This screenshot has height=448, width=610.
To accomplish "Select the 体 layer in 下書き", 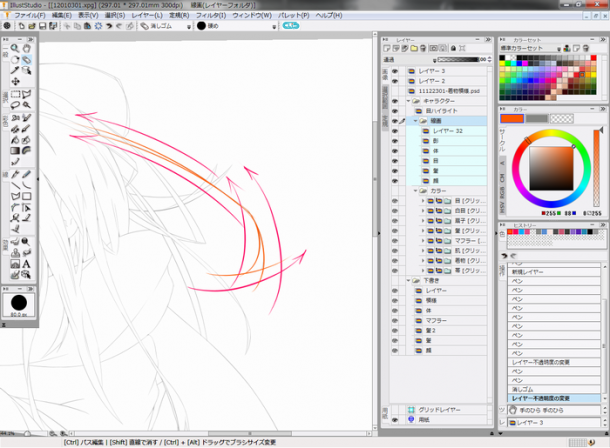I will point(447,310).
